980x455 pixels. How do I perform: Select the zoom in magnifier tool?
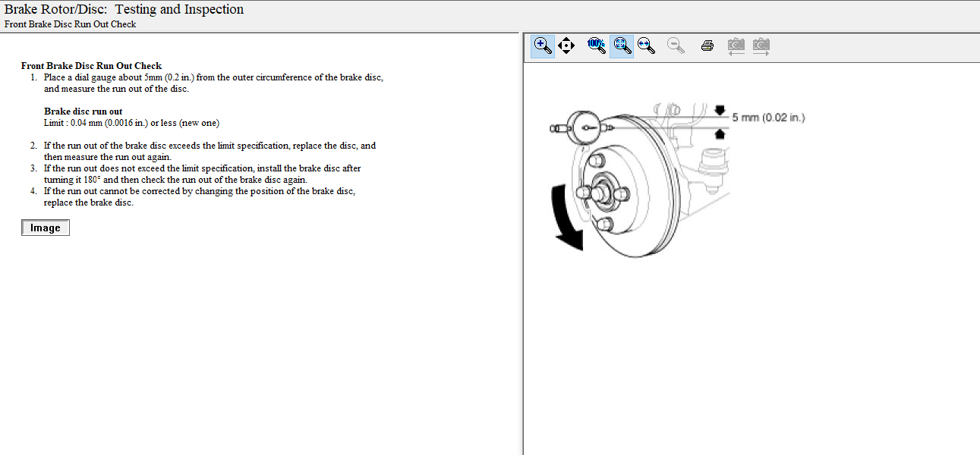pyautogui.click(x=543, y=46)
